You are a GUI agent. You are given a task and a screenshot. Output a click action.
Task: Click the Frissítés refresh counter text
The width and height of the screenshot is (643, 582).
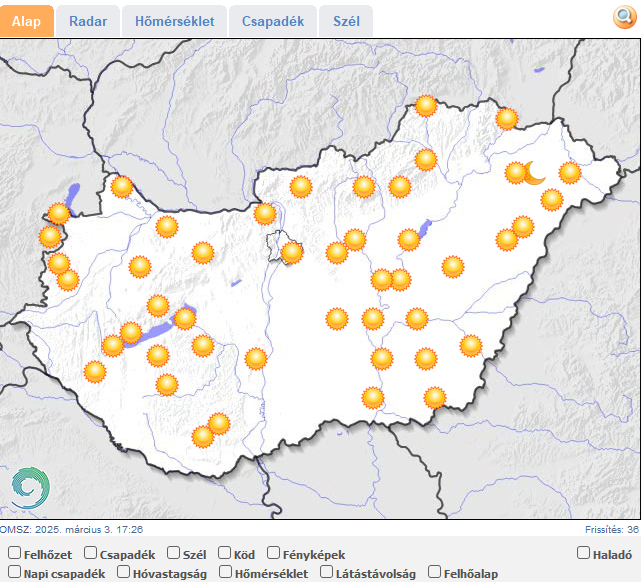pos(611,530)
